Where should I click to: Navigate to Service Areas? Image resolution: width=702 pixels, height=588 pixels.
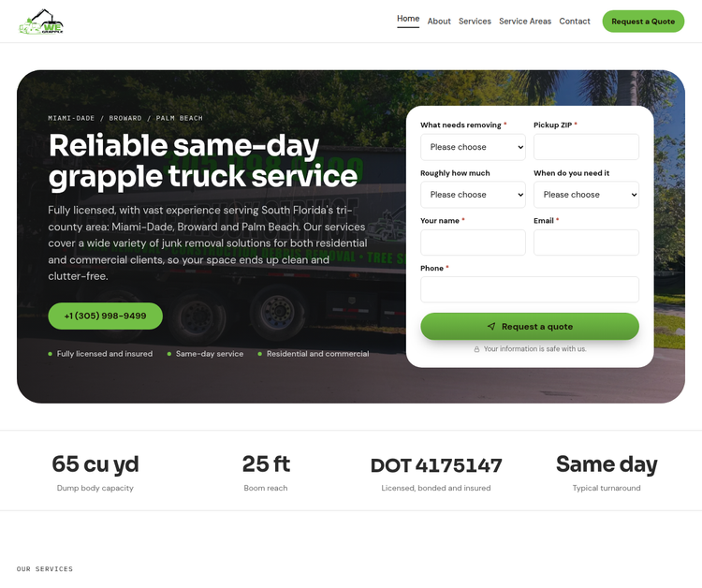[x=525, y=22]
